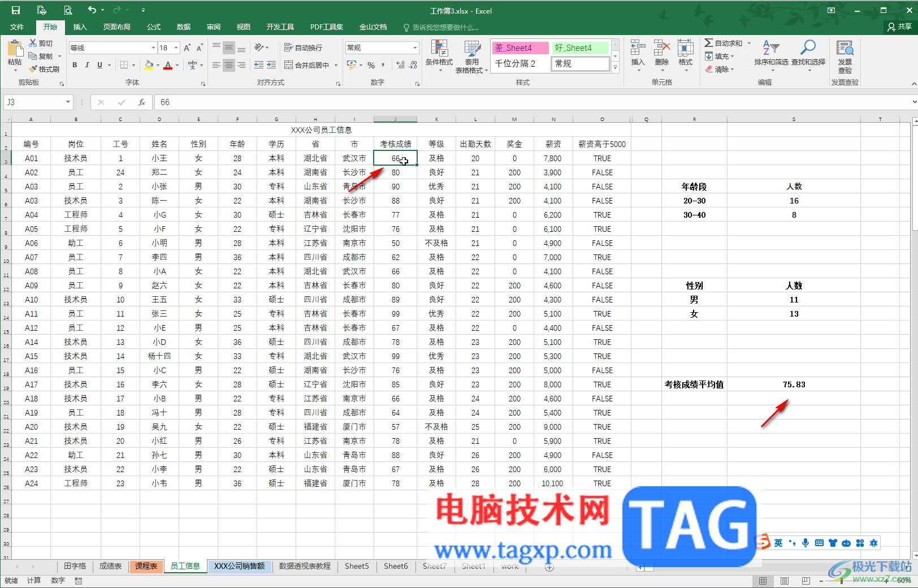Open the 成绩表 sheet tab

coord(110,566)
